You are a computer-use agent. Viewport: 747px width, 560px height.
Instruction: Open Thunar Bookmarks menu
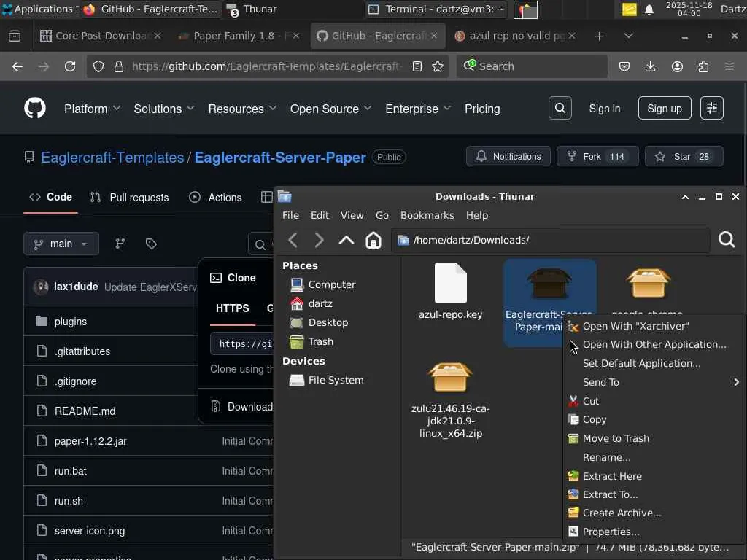pos(427,215)
